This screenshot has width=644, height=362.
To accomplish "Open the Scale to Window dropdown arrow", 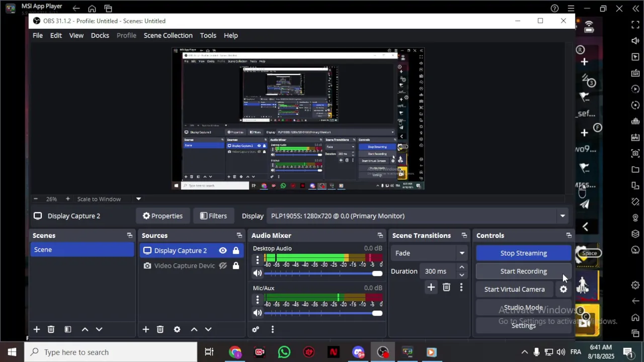I will tap(138, 199).
